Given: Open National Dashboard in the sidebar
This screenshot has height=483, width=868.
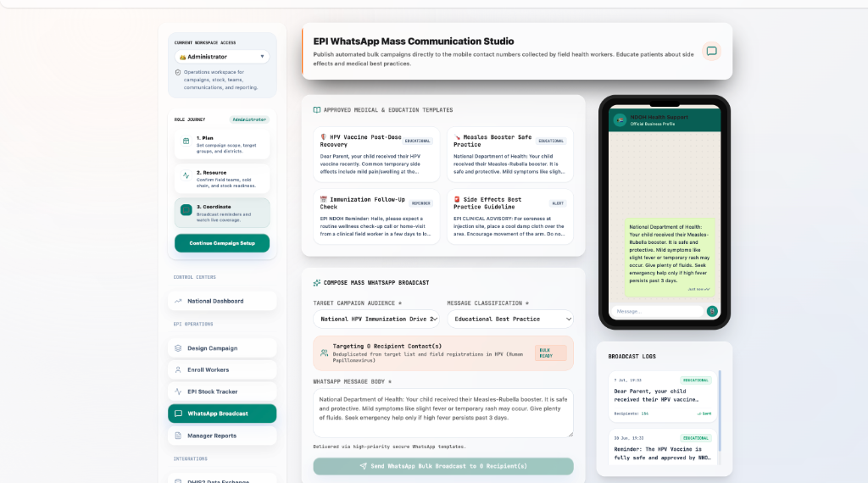Looking at the screenshot, I should pyautogui.click(x=222, y=301).
